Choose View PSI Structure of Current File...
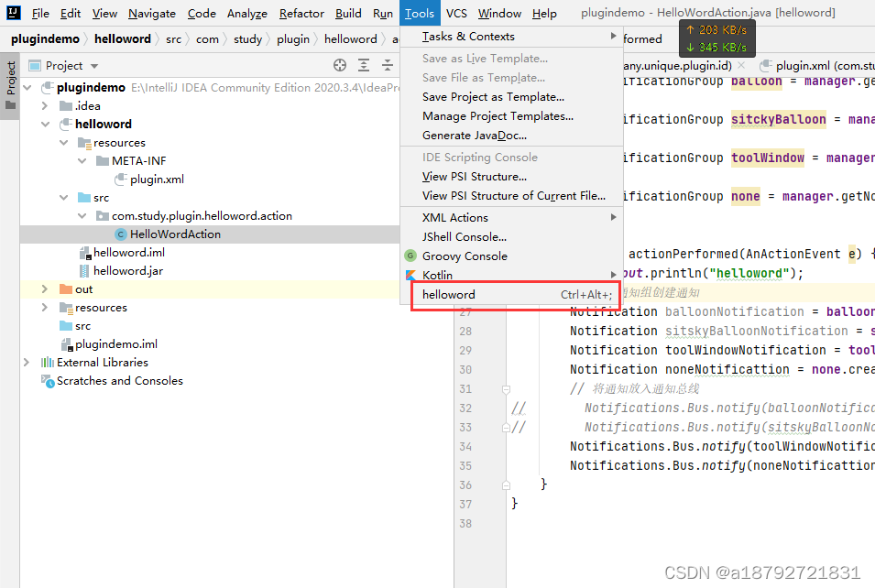875x588 pixels. click(x=511, y=196)
